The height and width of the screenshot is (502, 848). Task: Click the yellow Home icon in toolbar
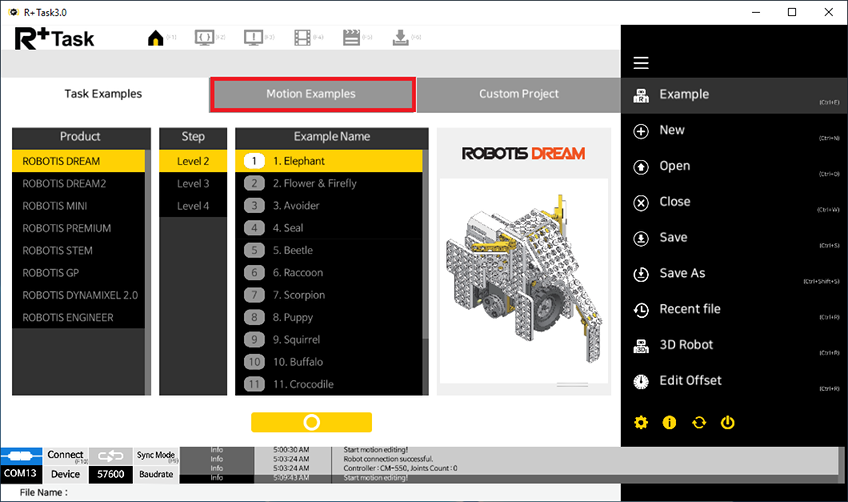pyautogui.click(x=155, y=38)
